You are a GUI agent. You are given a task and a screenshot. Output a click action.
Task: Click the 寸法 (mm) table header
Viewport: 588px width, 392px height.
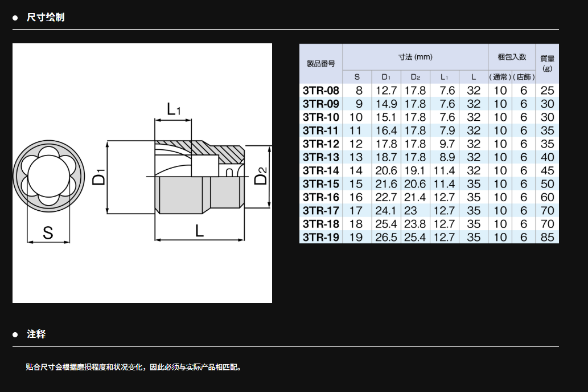tap(415, 57)
